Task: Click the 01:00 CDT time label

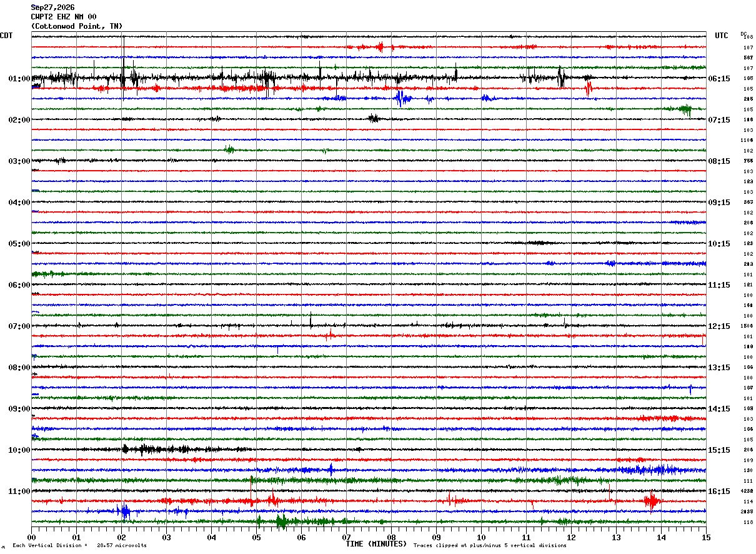Action: click(x=19, y=79)
